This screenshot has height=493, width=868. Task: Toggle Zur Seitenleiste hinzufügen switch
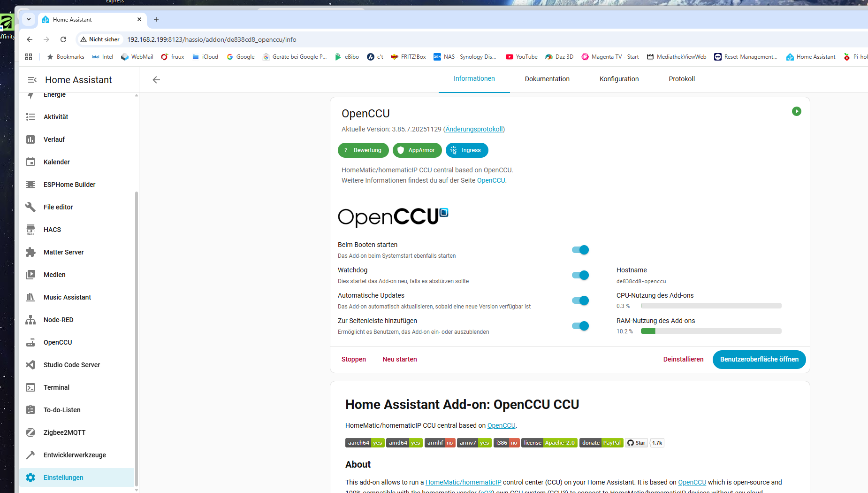coord(580,326)
